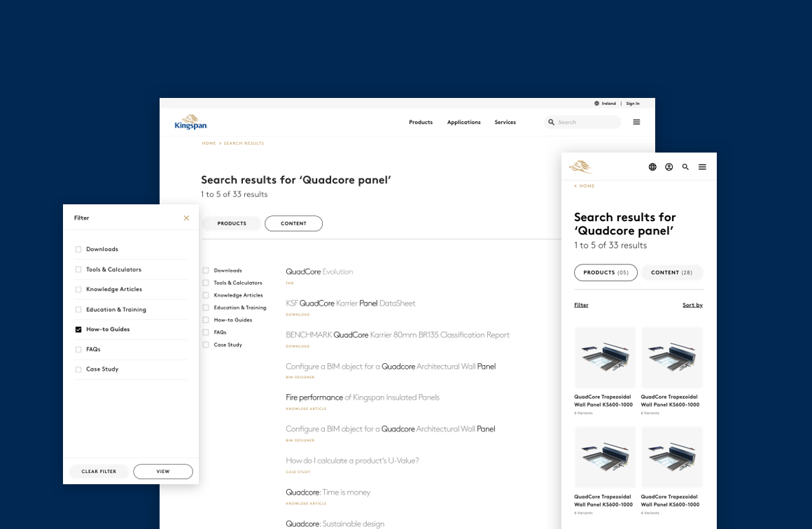812x529 pixels.
Task: Click the CLEAR FILTER button
Action: 99,472
